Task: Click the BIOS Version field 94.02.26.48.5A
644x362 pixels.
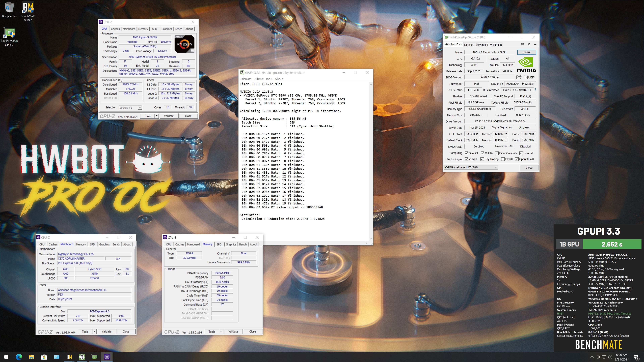Action: (x=490, y=77)
